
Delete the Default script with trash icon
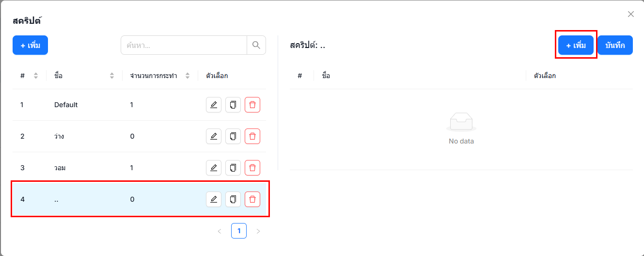(252, 105)
